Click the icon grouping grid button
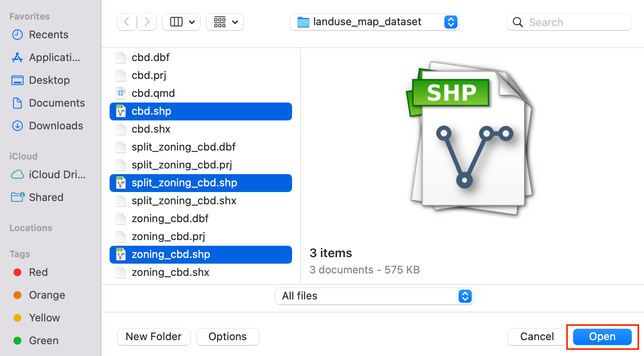This screenshot has width=644, height=356. coord(220,22)
